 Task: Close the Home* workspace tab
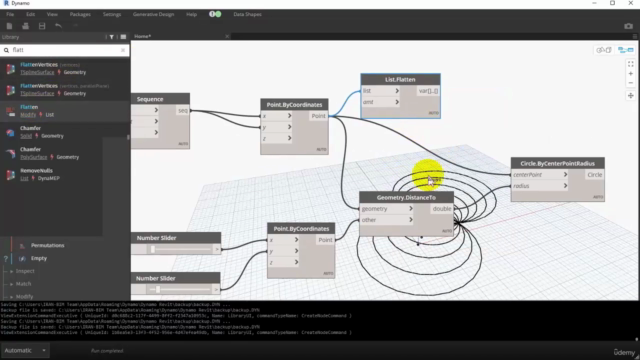227,36
